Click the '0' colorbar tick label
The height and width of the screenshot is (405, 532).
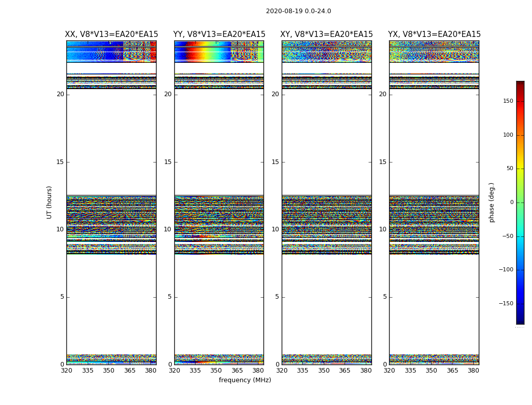(x=512, y=202)
